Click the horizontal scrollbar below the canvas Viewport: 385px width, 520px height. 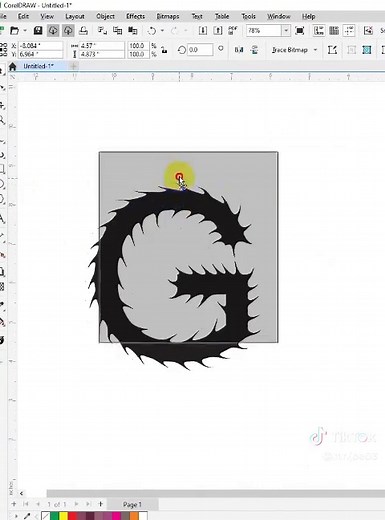[215, 493]
